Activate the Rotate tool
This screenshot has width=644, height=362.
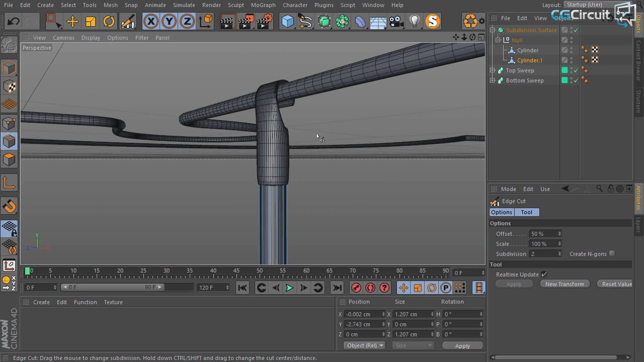pos(109,21)
